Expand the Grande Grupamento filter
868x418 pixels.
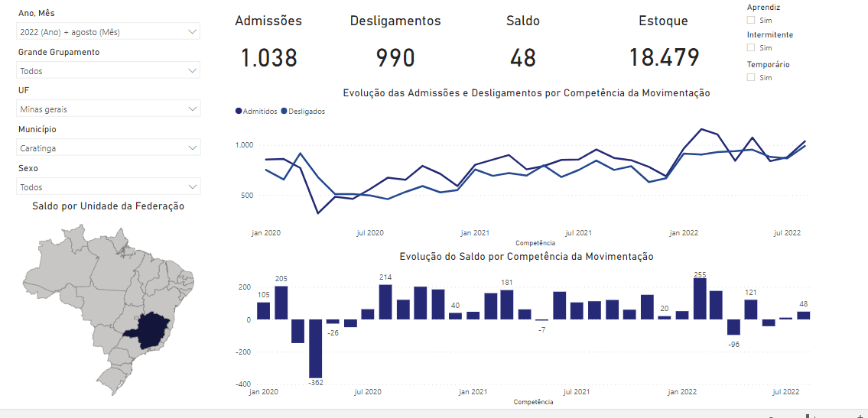108,70
